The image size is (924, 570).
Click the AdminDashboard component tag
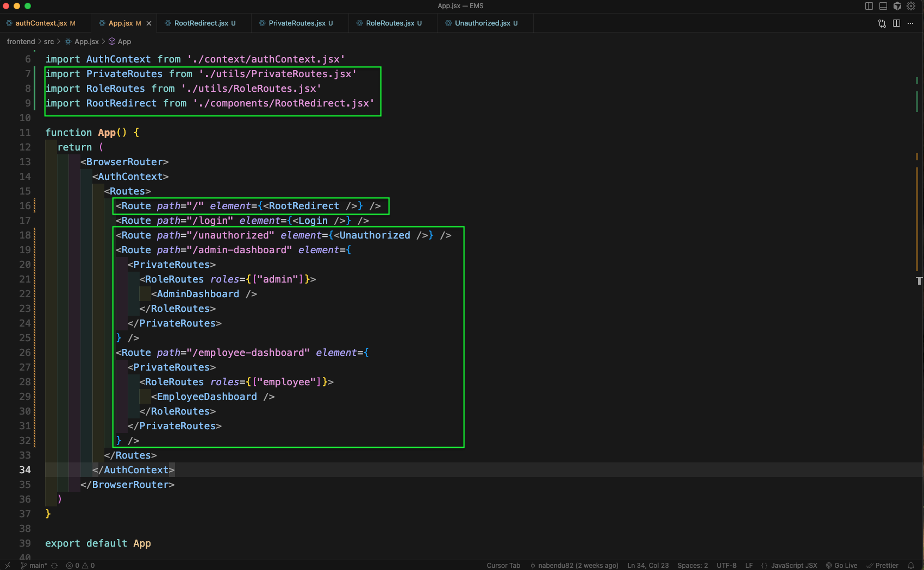click(x=204, y=294)
